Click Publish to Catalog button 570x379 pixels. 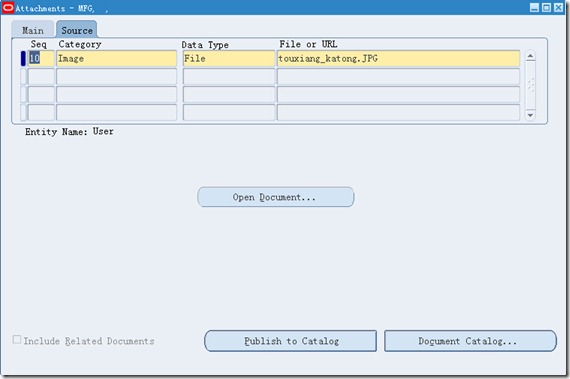[x=290, y=341]
